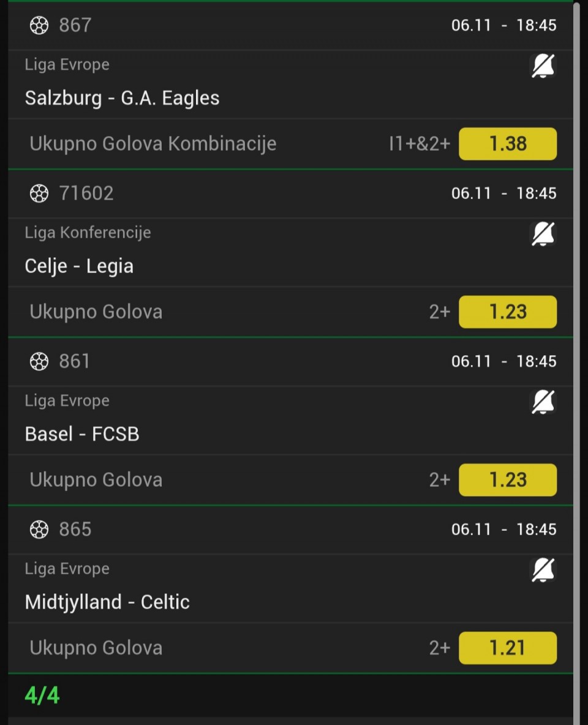Click the vertical scrollbar on the right
The width and height of the screenshot is (588, 725).
[576, 362]
